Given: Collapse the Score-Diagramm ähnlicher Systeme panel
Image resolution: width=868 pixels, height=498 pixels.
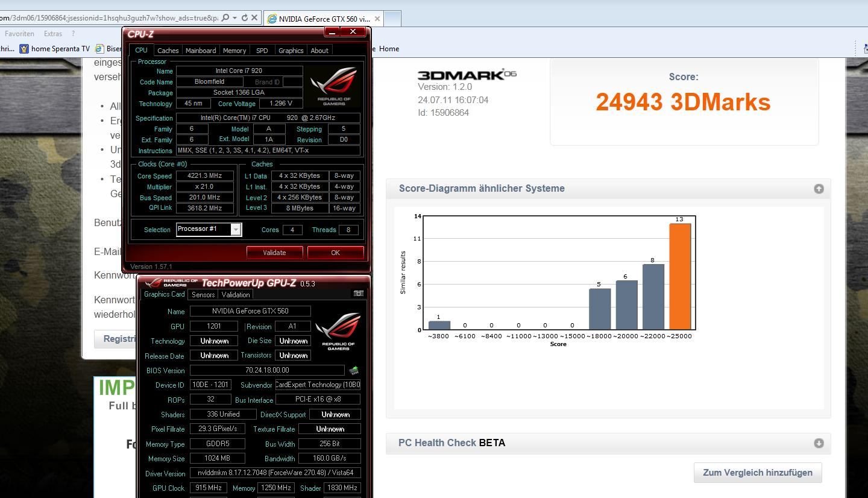Looking at the screenshot, I should tap(819, 189).
